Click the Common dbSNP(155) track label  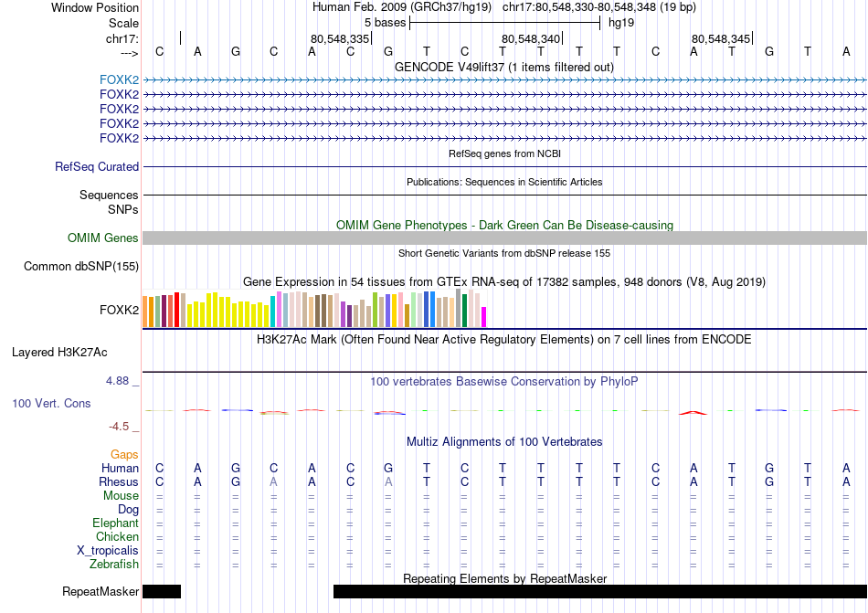[x=81, y=266]
